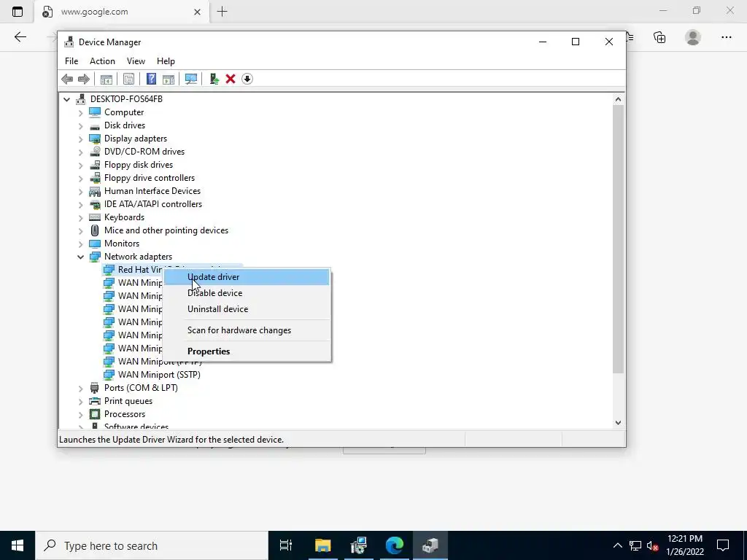This screenshot has width=747, height=560.
Task: Open the File menu
Action: 71,61
